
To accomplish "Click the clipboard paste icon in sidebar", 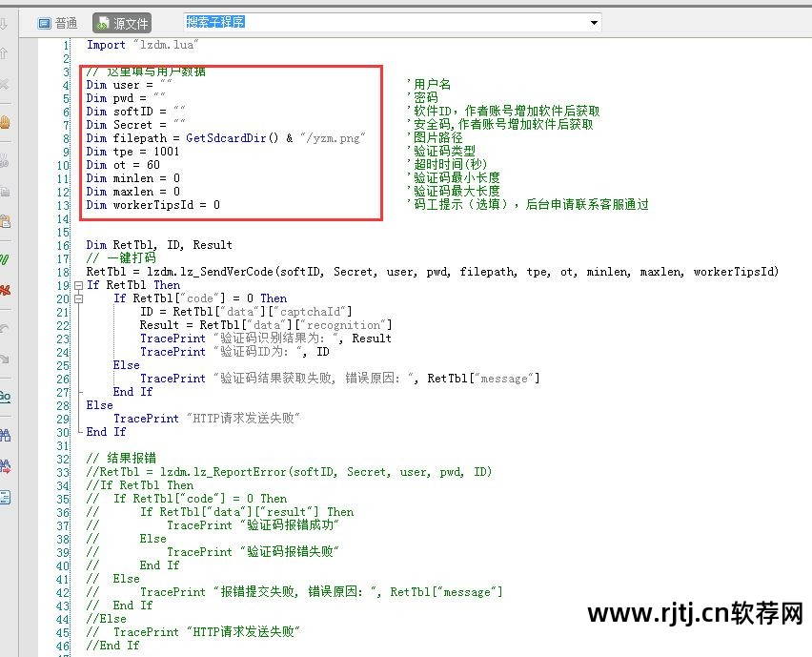I will 5,222.
